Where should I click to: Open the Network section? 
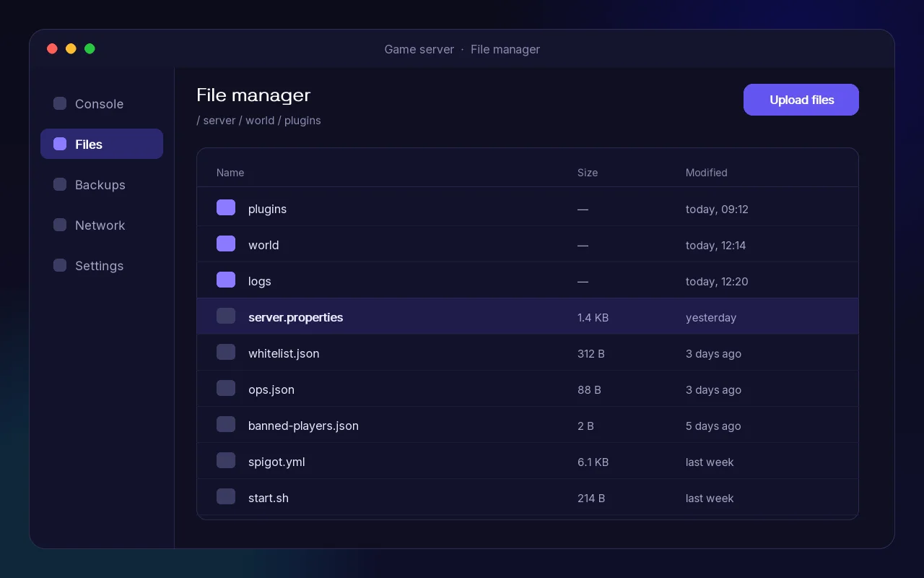pos(102,225)
